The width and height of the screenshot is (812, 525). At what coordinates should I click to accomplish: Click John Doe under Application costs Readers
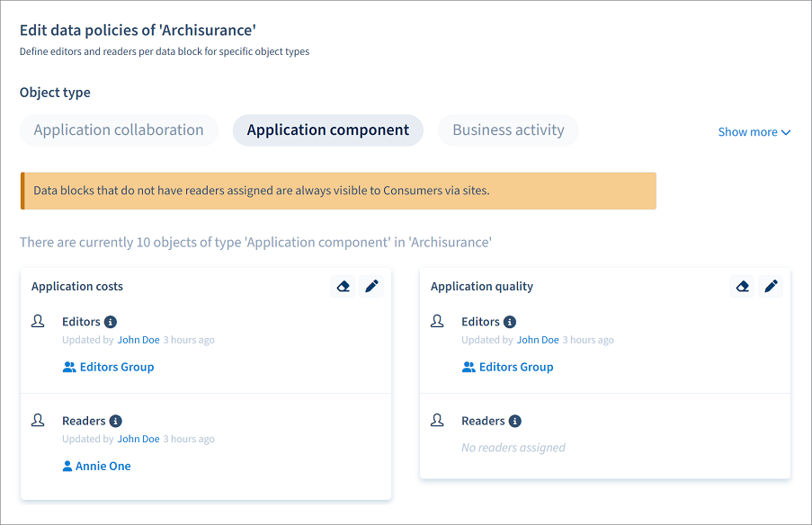tap(138, 439)
